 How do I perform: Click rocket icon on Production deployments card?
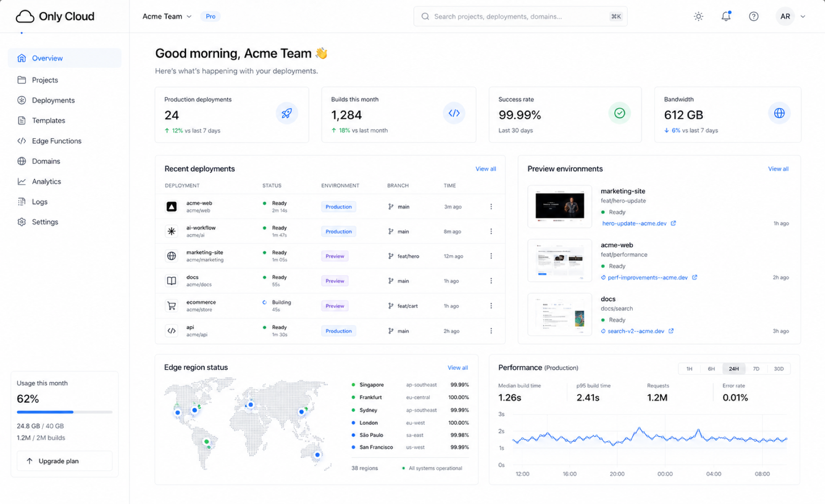click(x=287, y=113)
